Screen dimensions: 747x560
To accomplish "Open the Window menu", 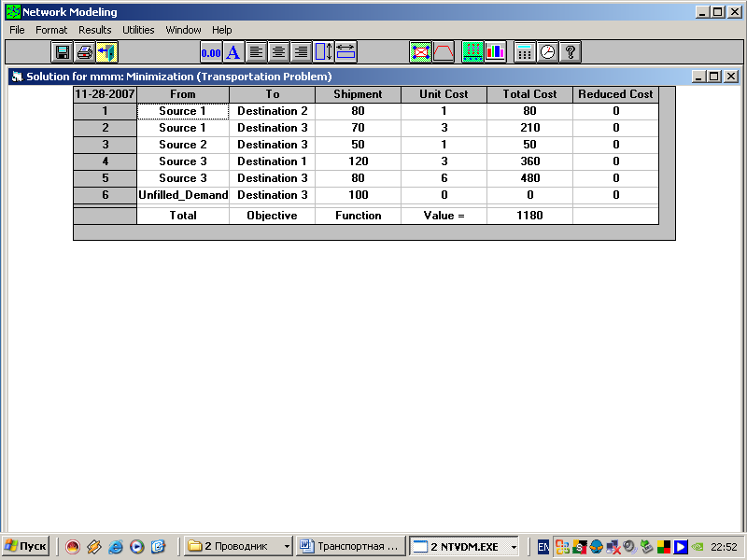I will pos(183,30).
